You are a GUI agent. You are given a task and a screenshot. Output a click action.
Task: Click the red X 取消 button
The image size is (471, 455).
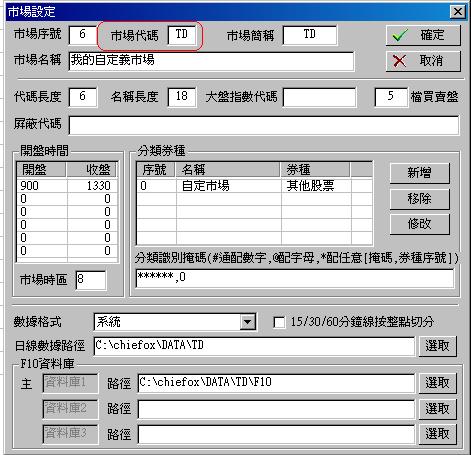(423, 61)
